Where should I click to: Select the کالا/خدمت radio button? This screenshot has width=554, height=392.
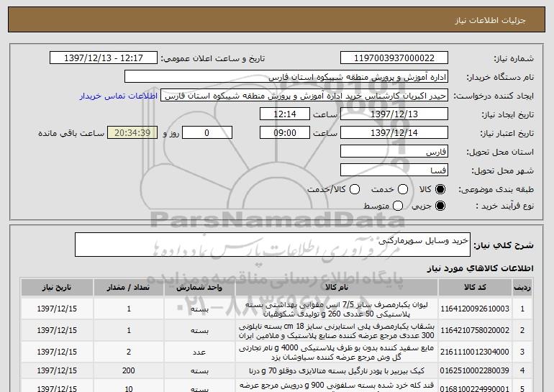[x=355, y=189]
